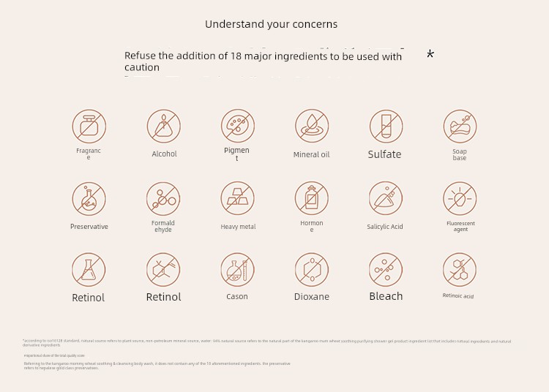Select the Mineral oil droplet icon

coord(312,126)
